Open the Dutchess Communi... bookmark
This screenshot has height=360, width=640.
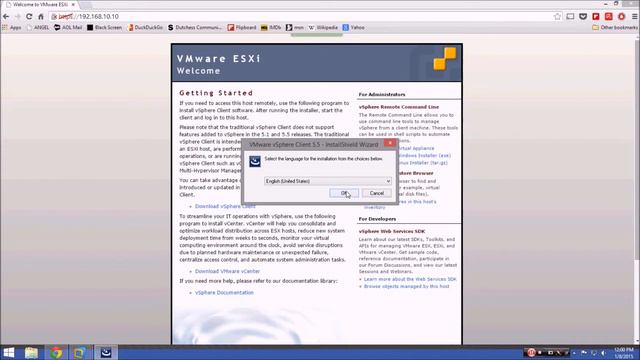[x=195, y=28]
